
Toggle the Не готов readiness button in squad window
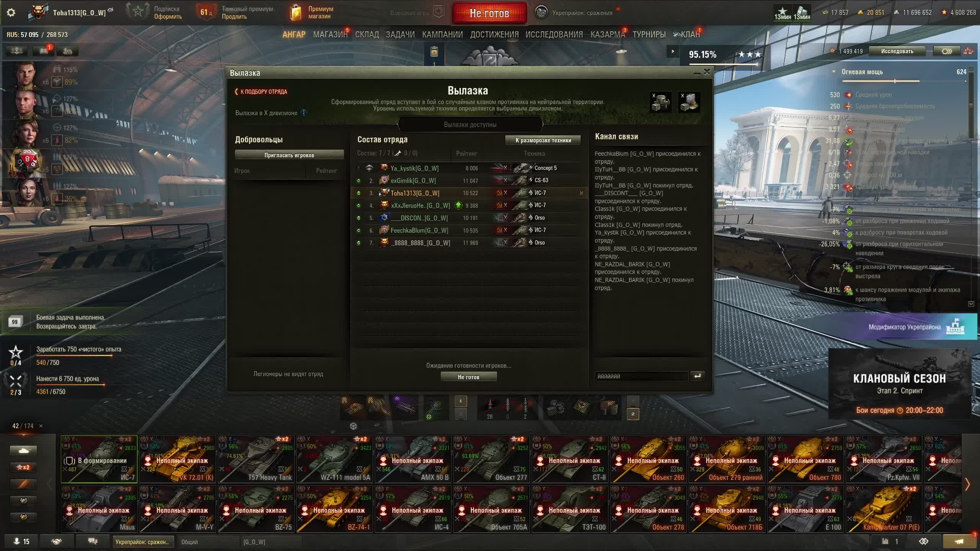469,377
